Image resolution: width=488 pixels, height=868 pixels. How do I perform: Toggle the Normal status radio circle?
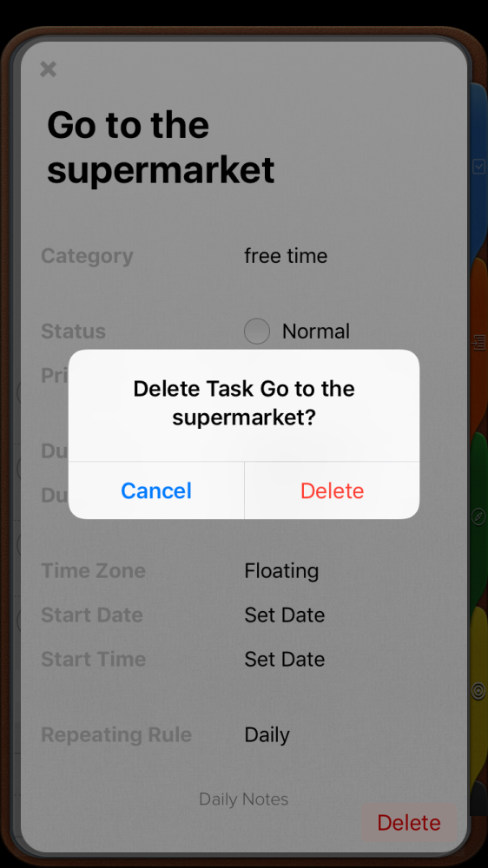point(257,331)
